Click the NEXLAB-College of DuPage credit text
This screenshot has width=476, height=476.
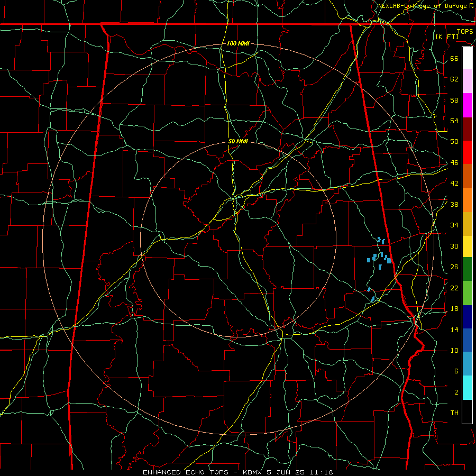click(x=426, y=6)
